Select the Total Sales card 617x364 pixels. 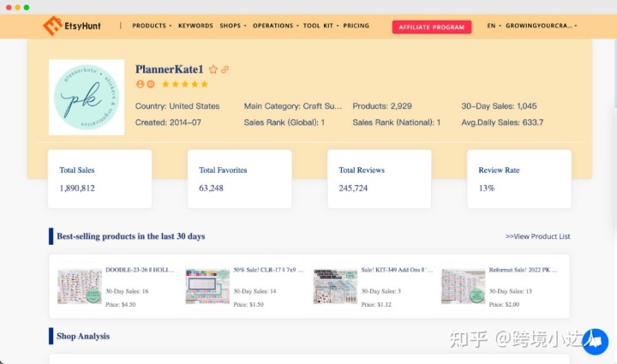coord(100,179)
